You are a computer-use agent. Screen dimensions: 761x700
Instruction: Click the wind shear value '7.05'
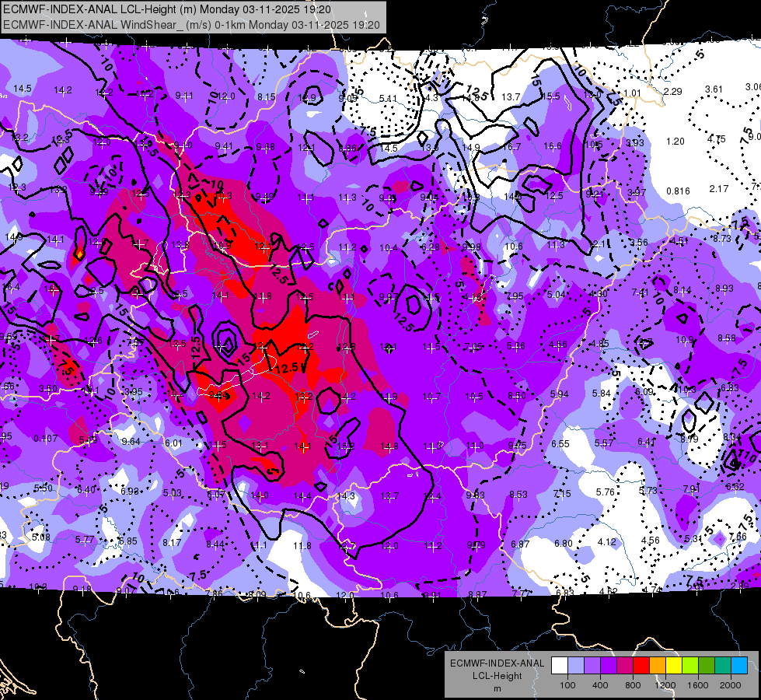click(473, 346)
